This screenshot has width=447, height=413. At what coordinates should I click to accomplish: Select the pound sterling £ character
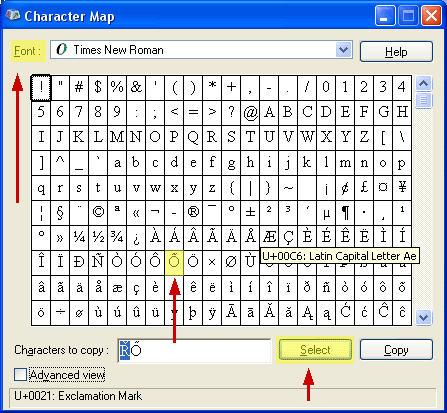[x=364, y=188]
